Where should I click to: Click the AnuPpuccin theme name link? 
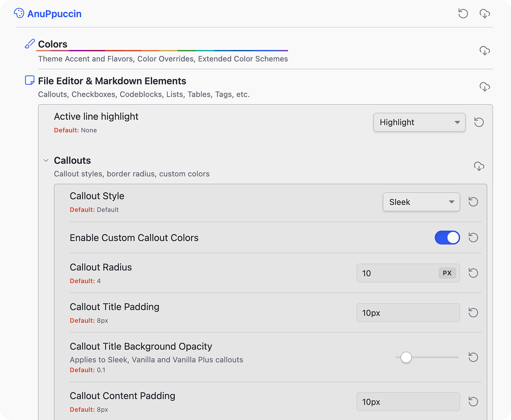click(55, 13)
